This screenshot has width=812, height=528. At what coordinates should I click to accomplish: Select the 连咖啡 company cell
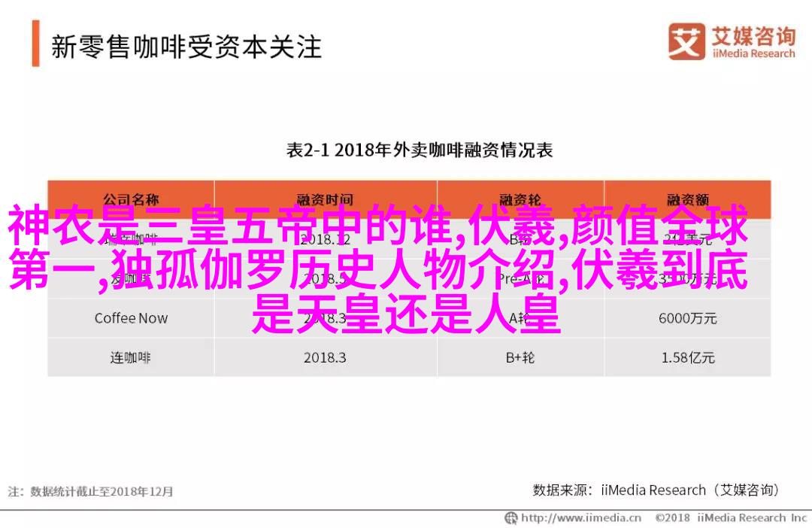[x=131, y=357]
